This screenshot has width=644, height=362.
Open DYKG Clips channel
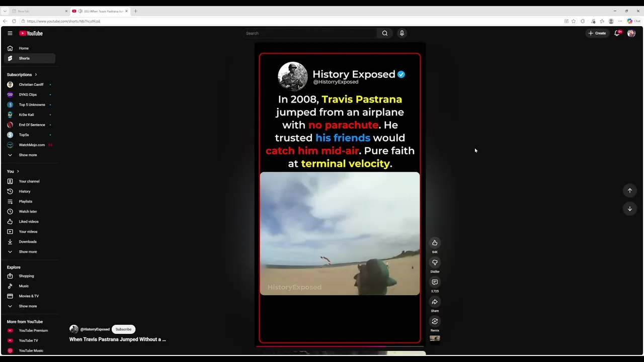tap(30, 95)
